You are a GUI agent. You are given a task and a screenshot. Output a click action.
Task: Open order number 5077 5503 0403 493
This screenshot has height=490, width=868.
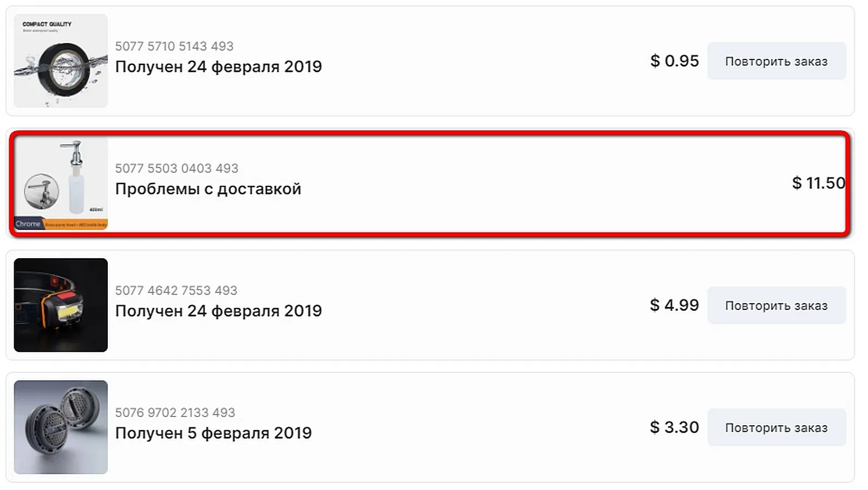pyautogui.click(x=177, y=168)
